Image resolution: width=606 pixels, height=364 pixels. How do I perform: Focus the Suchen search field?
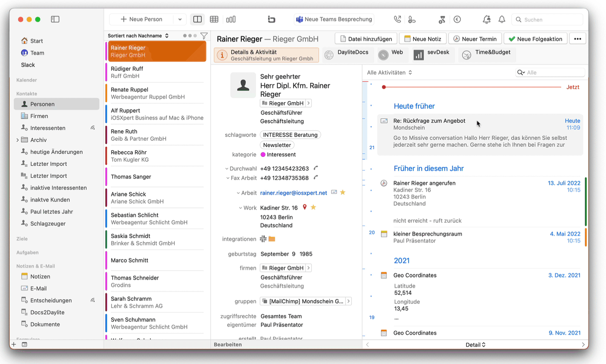(x=547, y=20)
